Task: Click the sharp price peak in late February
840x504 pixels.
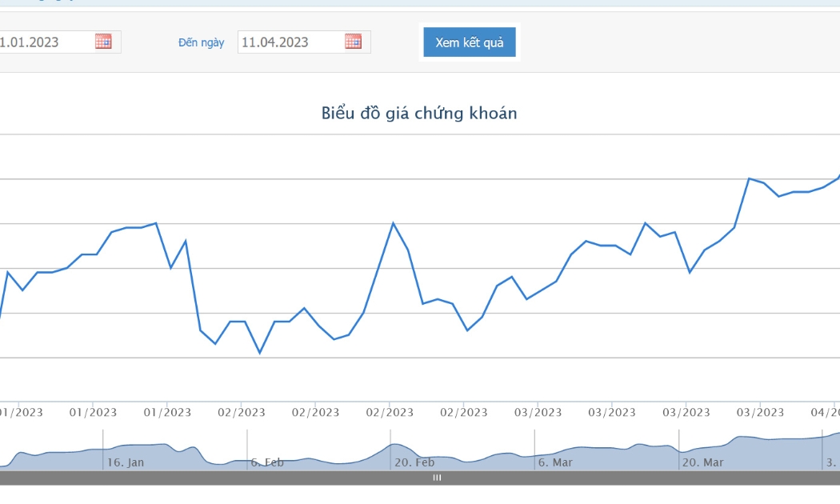Action: coord(394,223)
